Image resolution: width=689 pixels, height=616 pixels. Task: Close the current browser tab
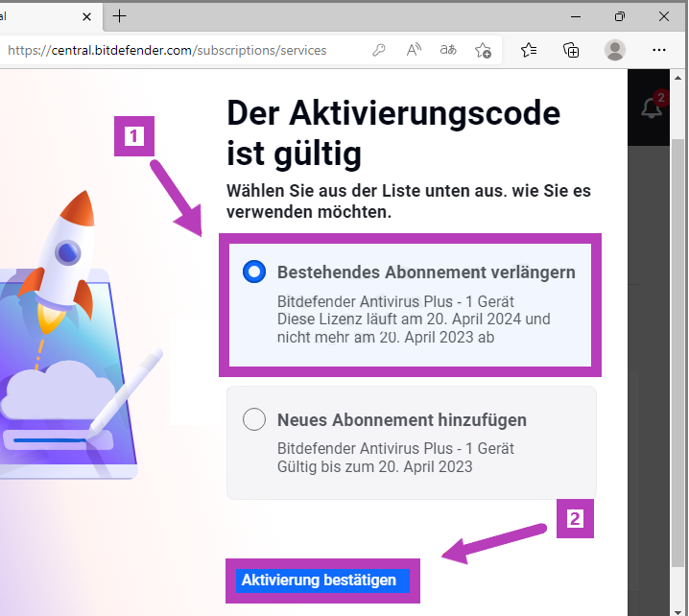(x=86, y=16)
